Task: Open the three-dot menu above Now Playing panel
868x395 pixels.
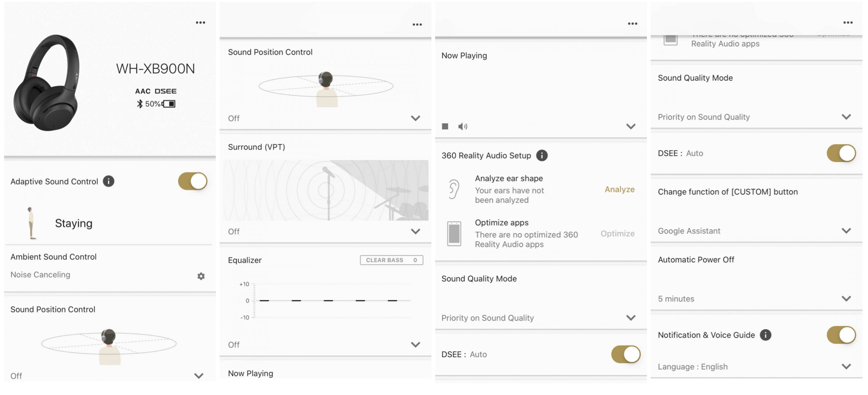Action: tap(633, 24)
